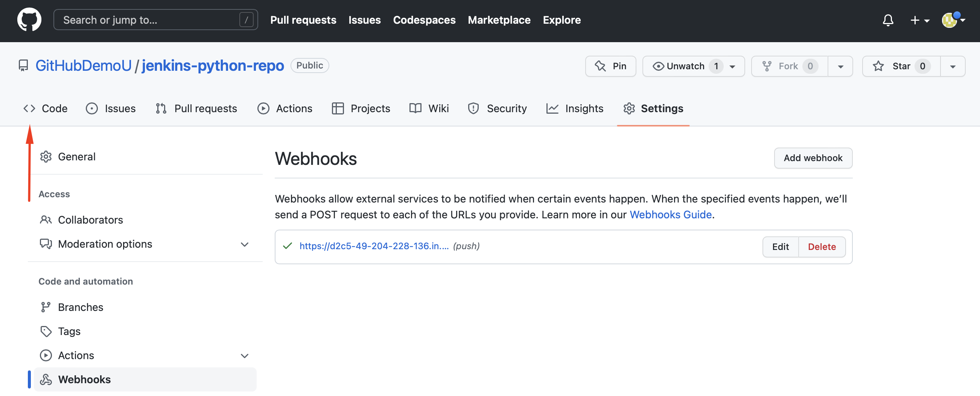Click the Branches git-branch icon
Image resolution: width=980 pixels, height=396 pixels.
click(x=46, y=307)
